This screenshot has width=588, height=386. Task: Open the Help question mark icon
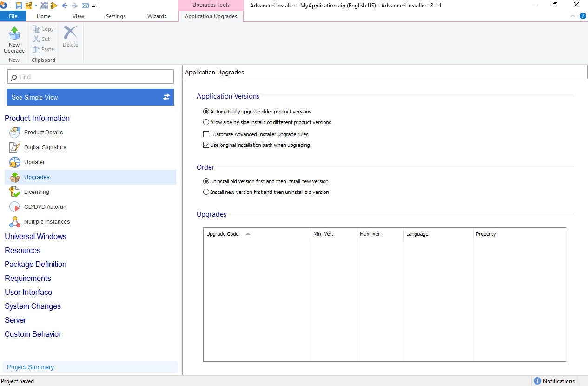[x=583, y=16]
